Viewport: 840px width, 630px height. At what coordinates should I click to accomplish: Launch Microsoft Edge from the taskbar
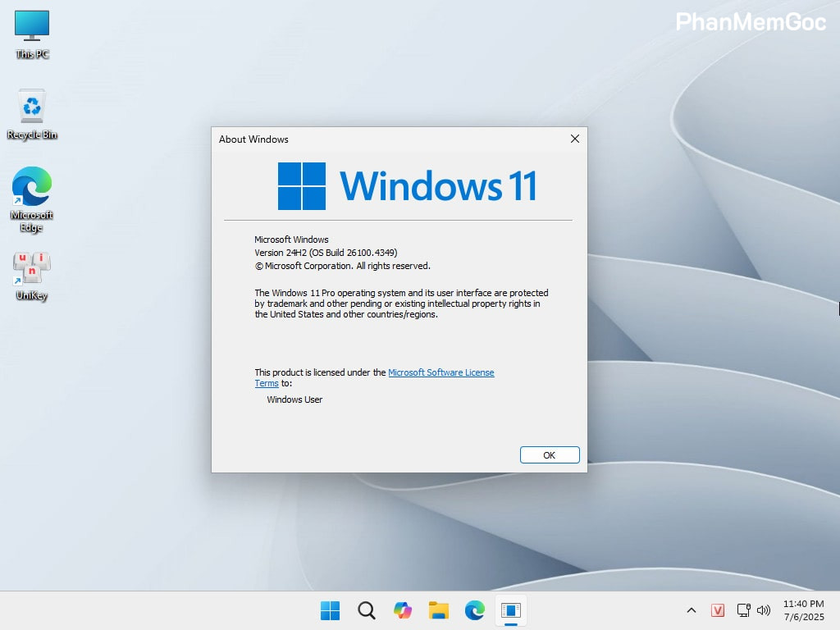(x=474, y=610)
